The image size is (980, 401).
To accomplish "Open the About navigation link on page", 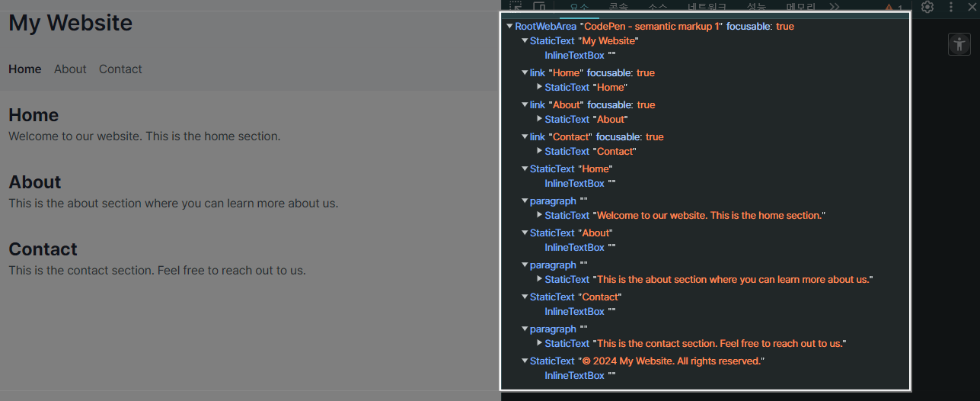I will tap(70, 69).
